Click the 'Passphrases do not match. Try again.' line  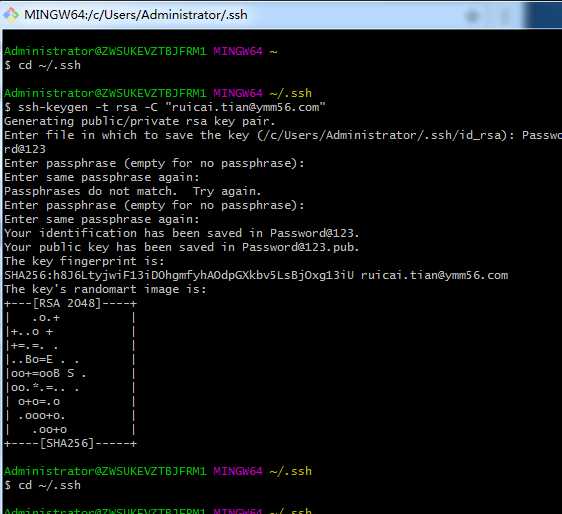[133, 191]
